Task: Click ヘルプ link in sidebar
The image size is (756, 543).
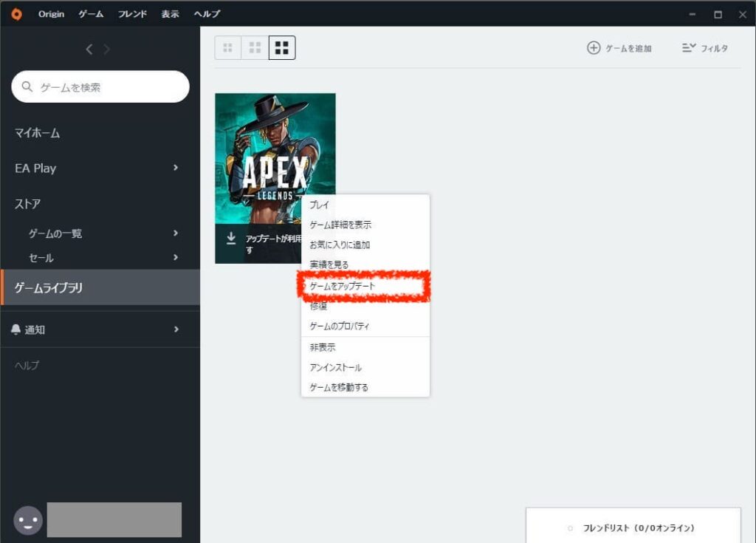Action: click(x=27, y=366)
